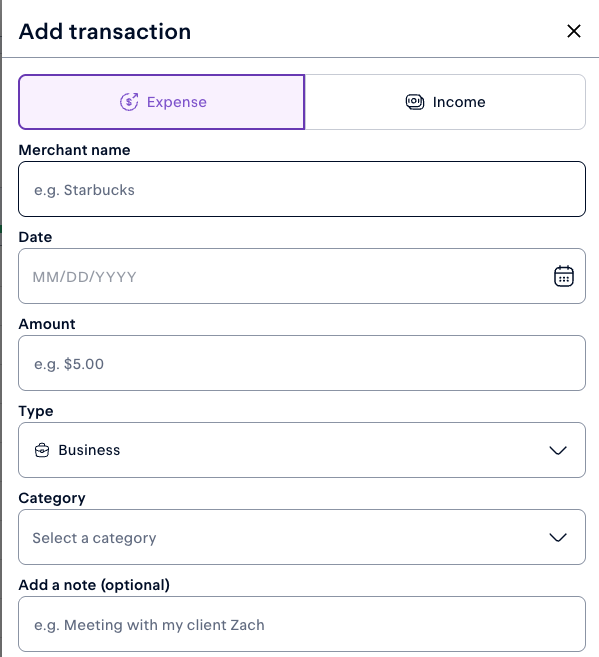Close the Add transaction dialog

(573, 31)
